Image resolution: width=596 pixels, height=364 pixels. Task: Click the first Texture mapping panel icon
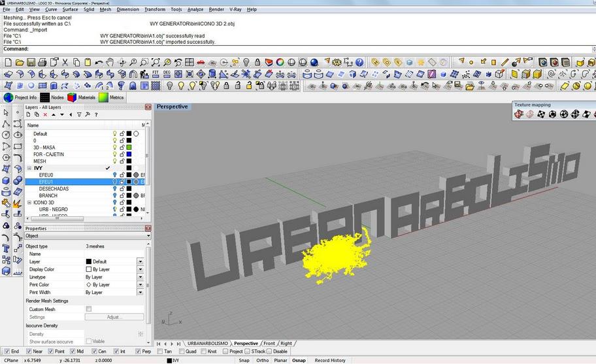pos(519,114)
